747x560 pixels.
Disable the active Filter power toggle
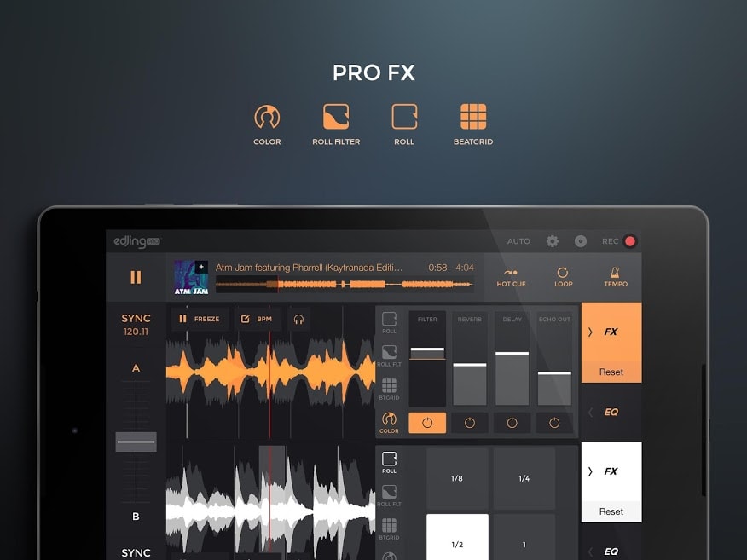point(427,423)
